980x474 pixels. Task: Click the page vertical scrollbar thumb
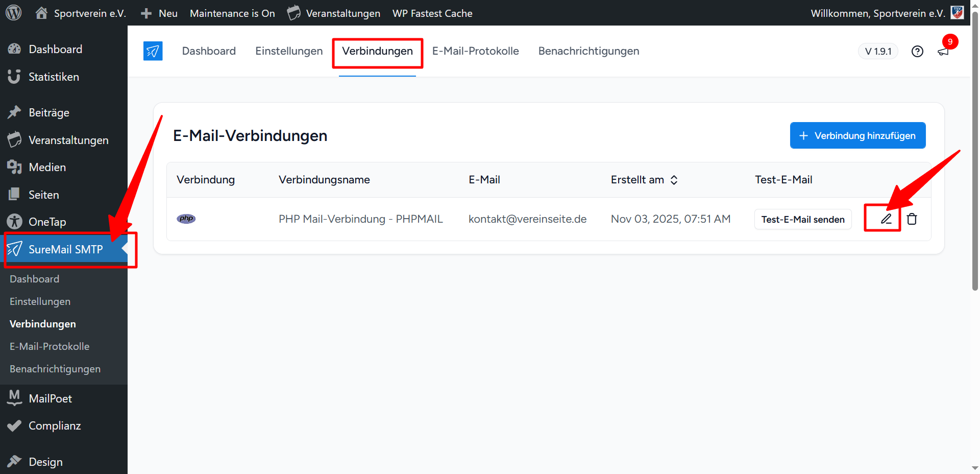pyautogui.click(x=975, y=152)
